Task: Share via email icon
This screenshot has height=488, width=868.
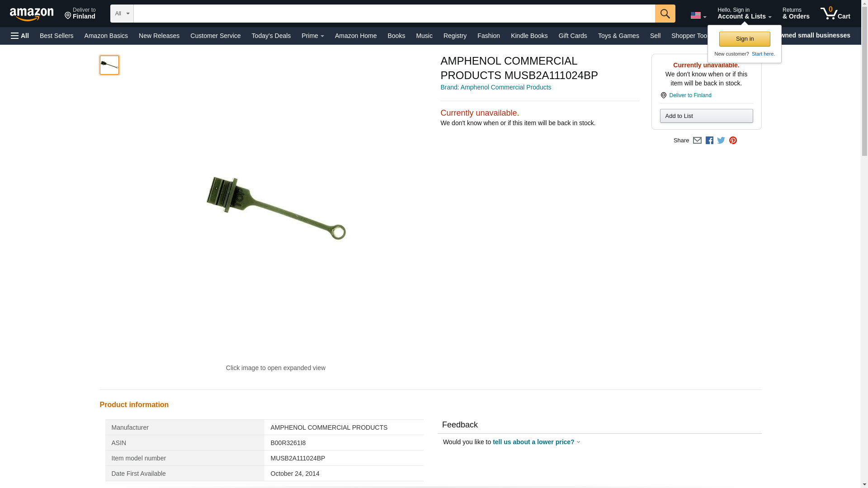Action: 697,141
